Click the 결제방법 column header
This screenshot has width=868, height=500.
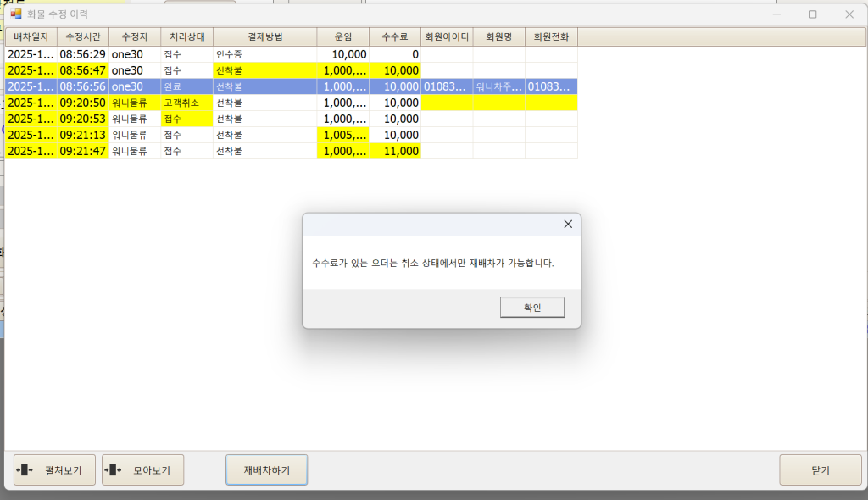coord(264,36)
